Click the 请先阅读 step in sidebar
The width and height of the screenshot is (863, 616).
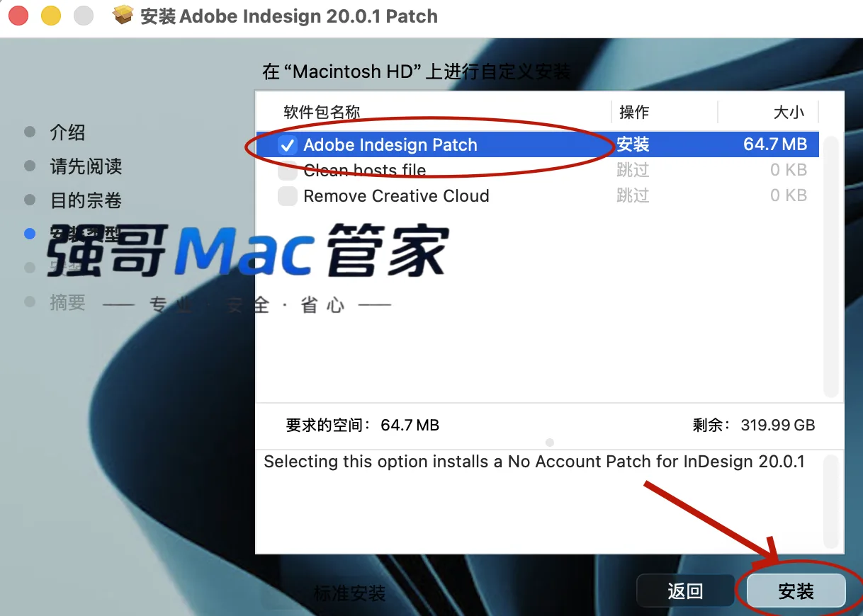click(x=86, y=166)
